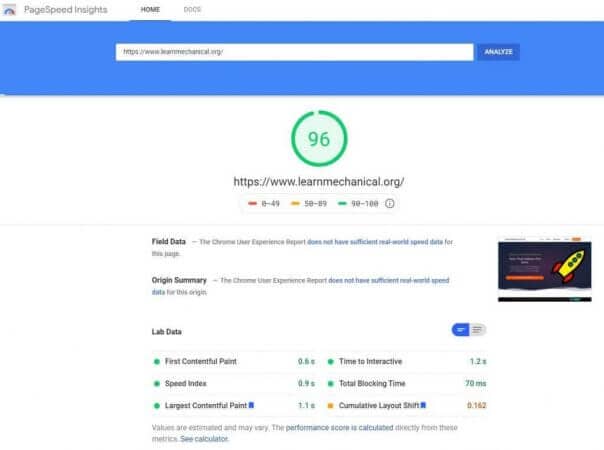
Task: Select the Time to Interactive label
Action: coord(371,361)
